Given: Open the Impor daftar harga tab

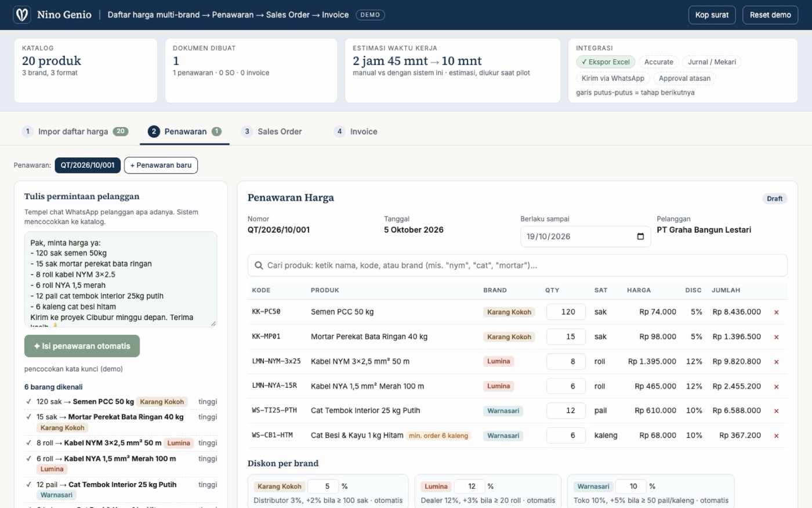Looking at the screenshot, I should (75, 131).
